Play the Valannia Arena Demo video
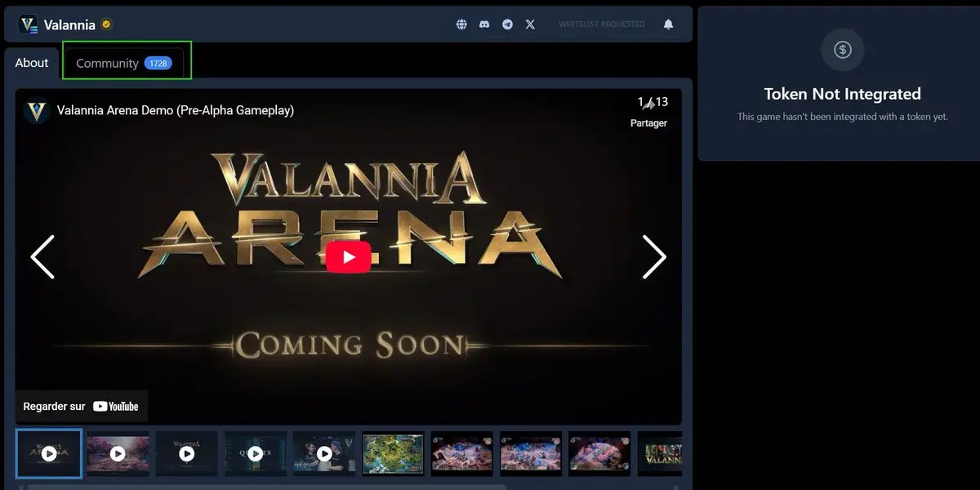The height and width of the screenshot is (490, 980). [349, 256]
